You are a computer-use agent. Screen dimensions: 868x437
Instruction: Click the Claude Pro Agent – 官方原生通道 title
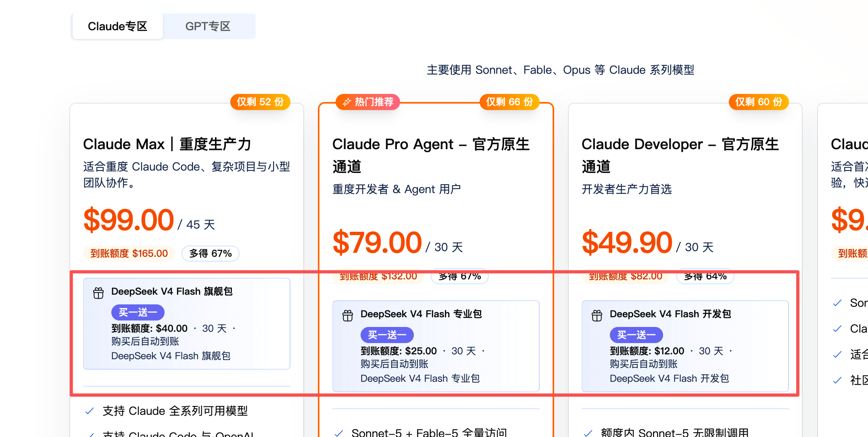pos(431,155)
